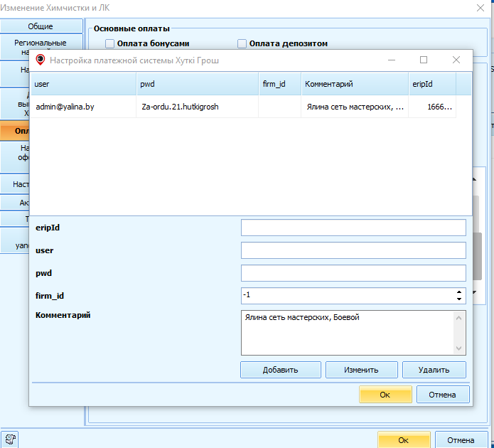Viewport: 494px width, 448px height.
Task: Open the Региональные tab in sidebar
Action: coord(41,47)
